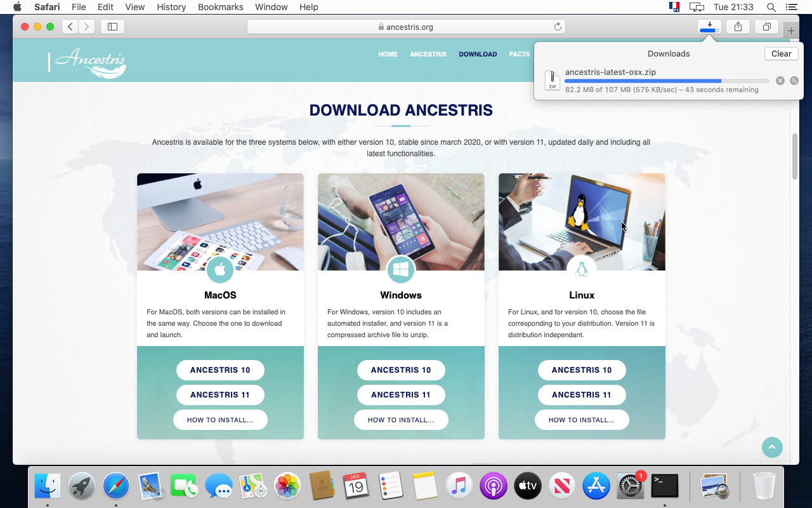Open the View menu
Screen dimensions: 812x508
click(135, 7)
